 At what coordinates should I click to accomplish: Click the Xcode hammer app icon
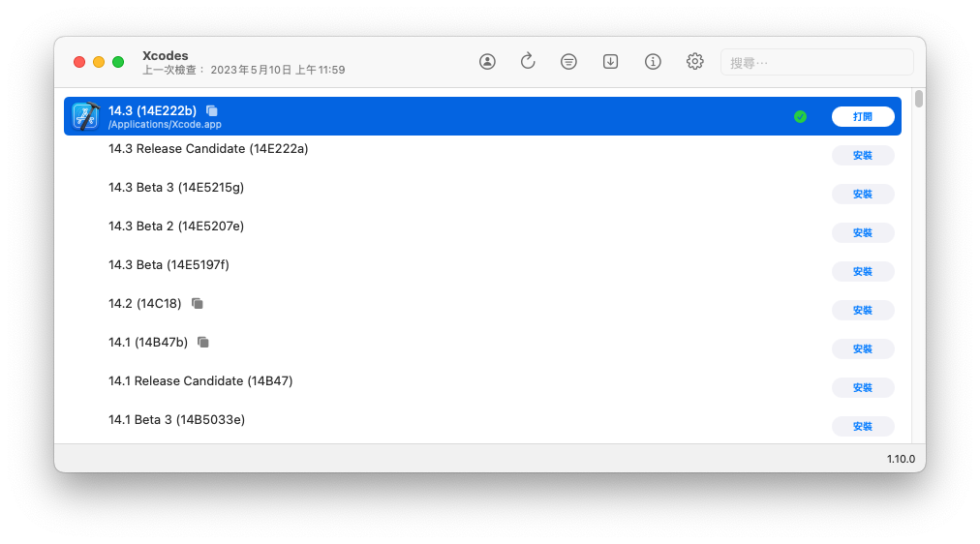(x=85, y=116)
